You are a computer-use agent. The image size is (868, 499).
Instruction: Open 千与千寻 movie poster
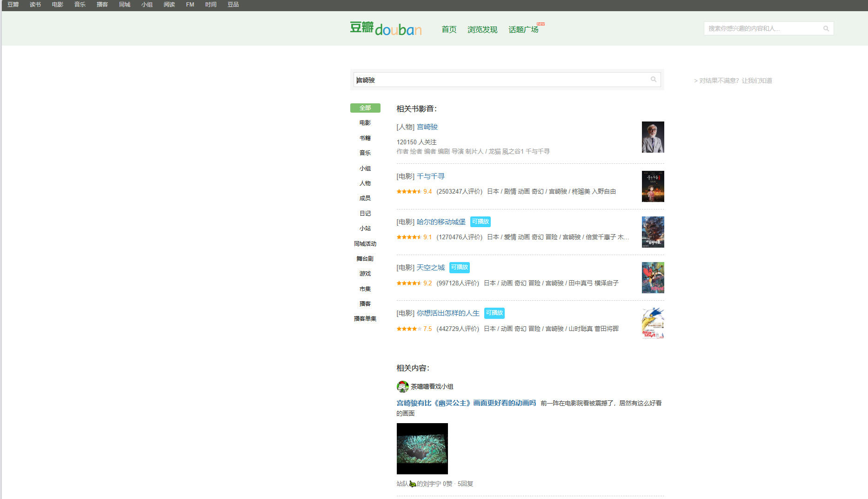tap(653, 187)
